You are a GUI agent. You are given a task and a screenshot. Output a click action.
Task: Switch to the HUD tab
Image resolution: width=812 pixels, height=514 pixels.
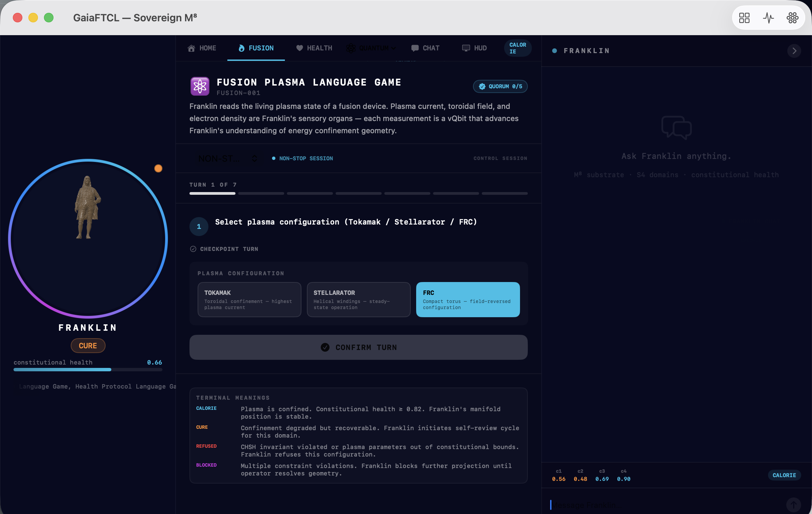point(474,48)
